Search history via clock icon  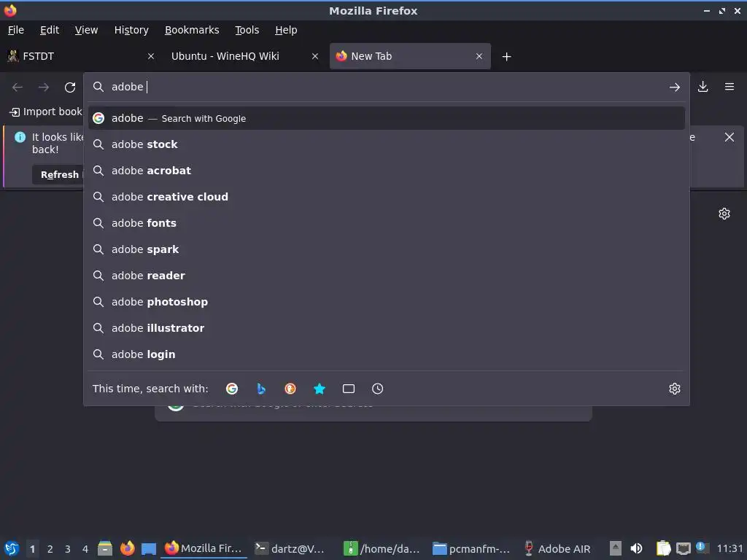(x=377, y=389)
